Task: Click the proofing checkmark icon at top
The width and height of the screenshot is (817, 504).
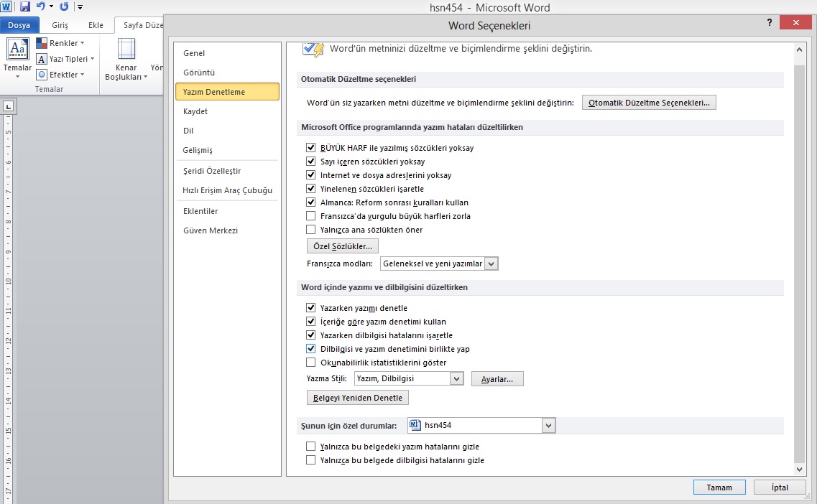Action: pyautogui.click(x=314, y=50)
